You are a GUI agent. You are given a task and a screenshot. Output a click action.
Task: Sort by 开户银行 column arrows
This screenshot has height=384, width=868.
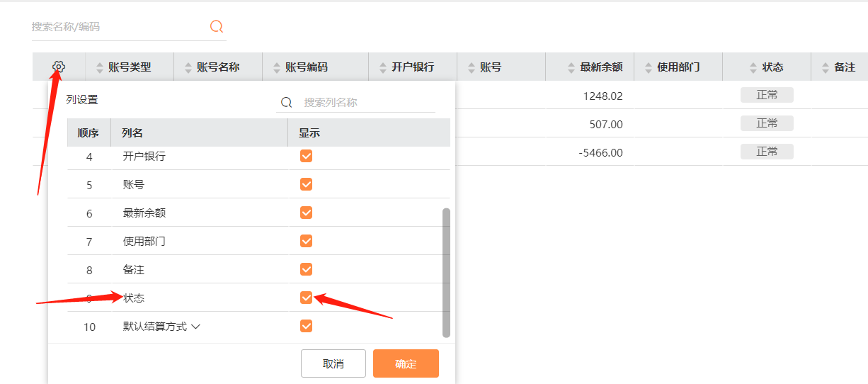[x=382, y=67]
